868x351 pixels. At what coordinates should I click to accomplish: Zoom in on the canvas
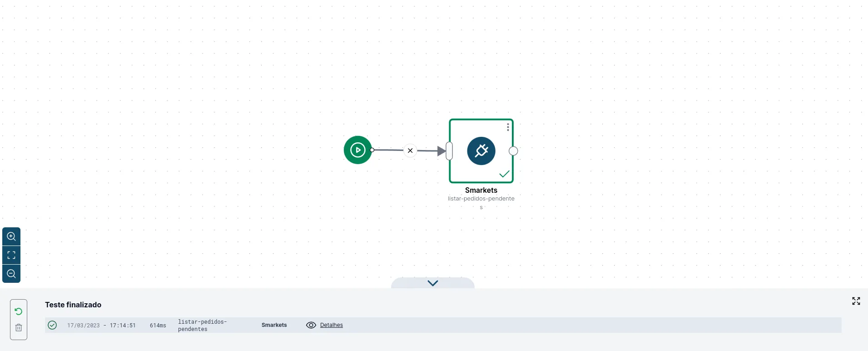pos(11,236)
